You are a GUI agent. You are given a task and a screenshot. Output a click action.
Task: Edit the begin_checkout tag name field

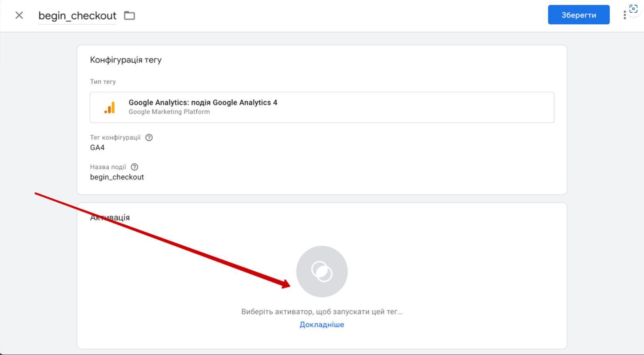coord(77,16)
